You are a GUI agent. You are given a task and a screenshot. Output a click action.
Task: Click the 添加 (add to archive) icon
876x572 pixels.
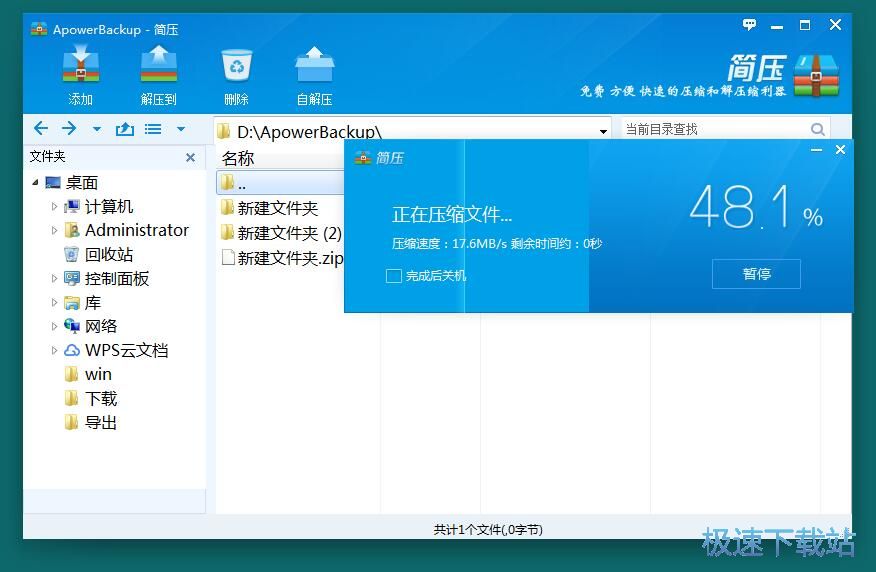[x=80, y=64]
